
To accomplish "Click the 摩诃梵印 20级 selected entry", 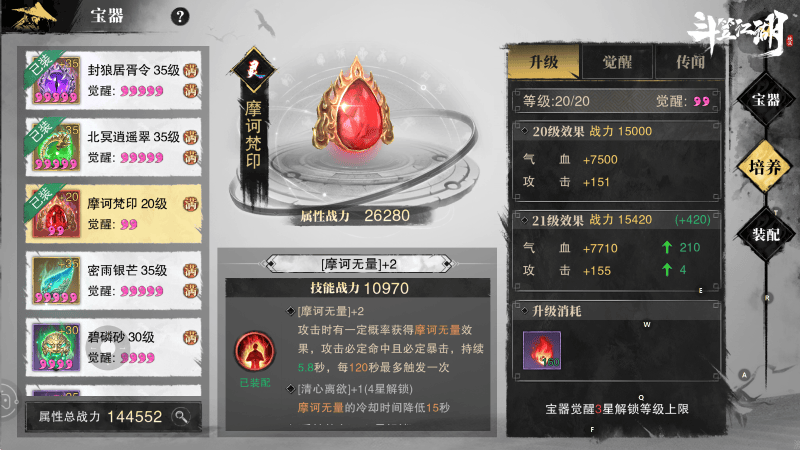I will click(x=113, y=214).
